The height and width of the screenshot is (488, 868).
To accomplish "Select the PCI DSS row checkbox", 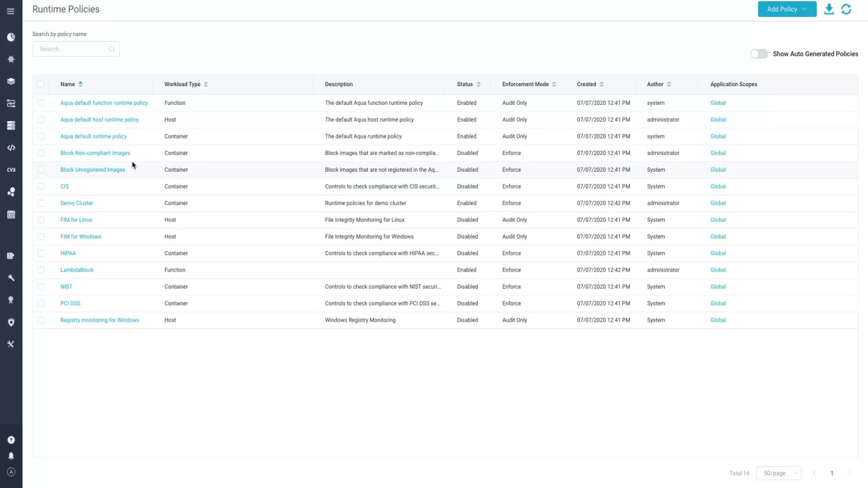I will (41, 303).
